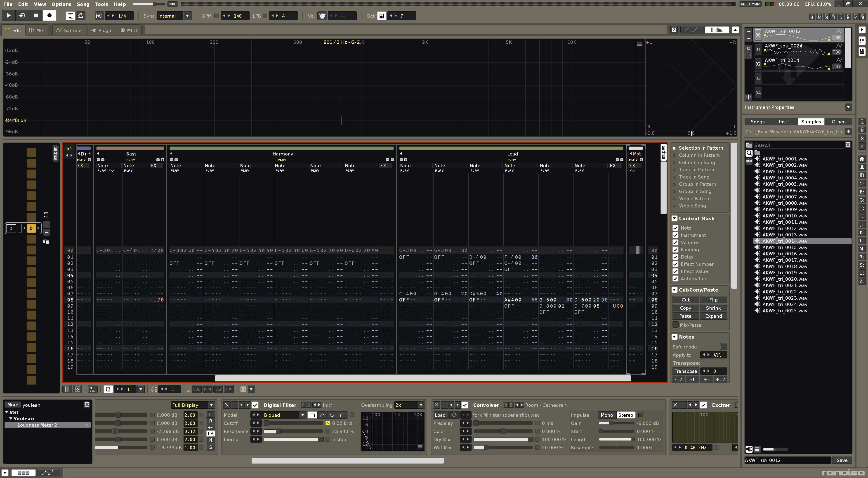This screenshot has height=478, width=868.
Task: Toggle the computer keyboard octave icon next to Oct
Action: [381, 16]
